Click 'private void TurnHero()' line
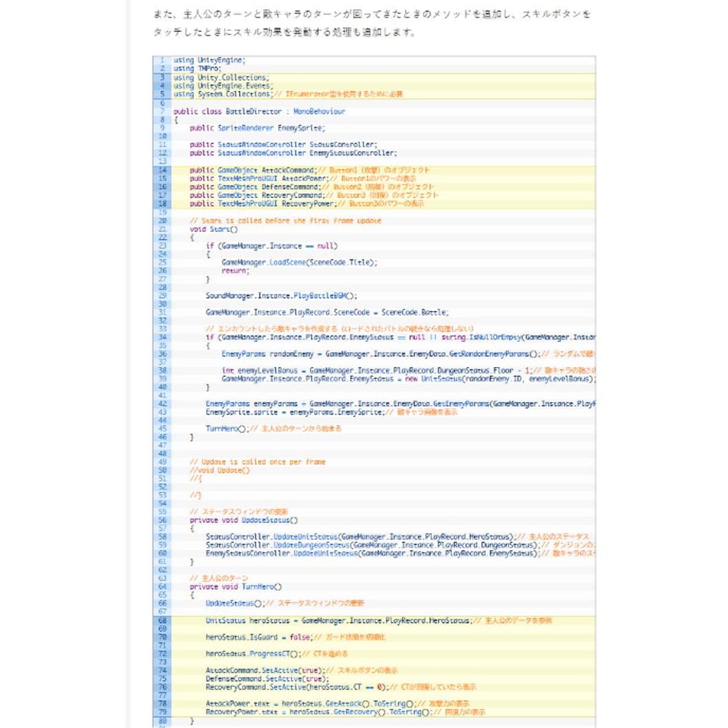Image resolution: width=728 pixels, height=728 pixels. (x=235, y=587)
